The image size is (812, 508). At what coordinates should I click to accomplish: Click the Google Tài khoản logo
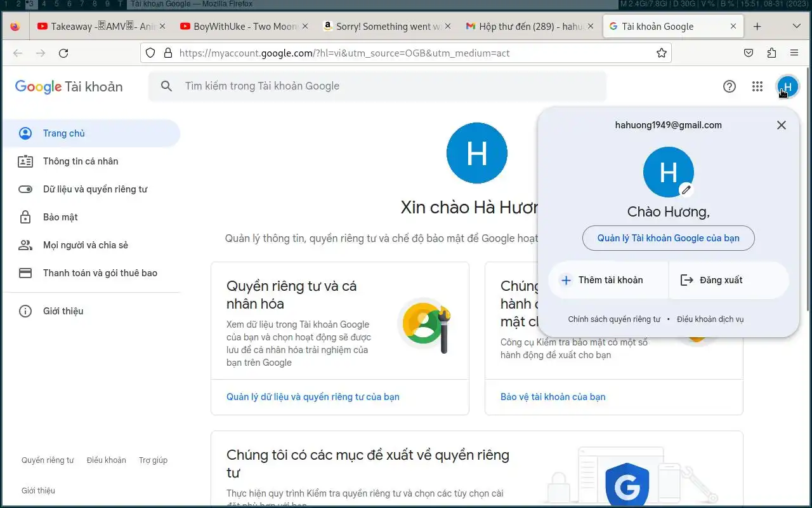[x=69, y=87]
